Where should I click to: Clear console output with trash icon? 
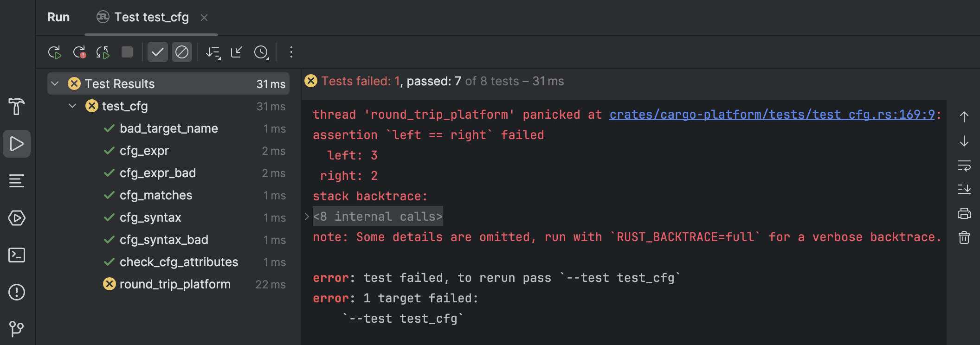coord(964,237)
